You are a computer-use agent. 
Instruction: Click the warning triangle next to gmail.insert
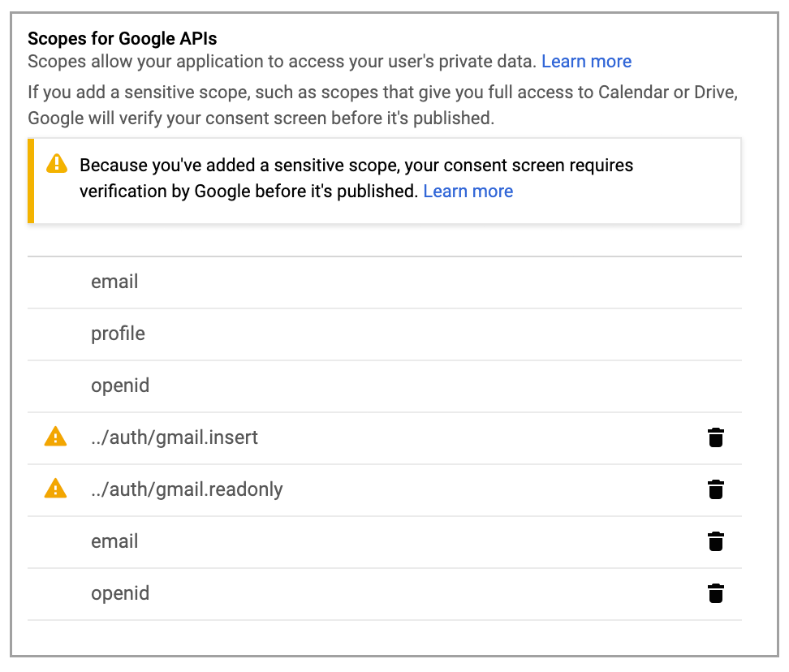click(x=55, y=437)
